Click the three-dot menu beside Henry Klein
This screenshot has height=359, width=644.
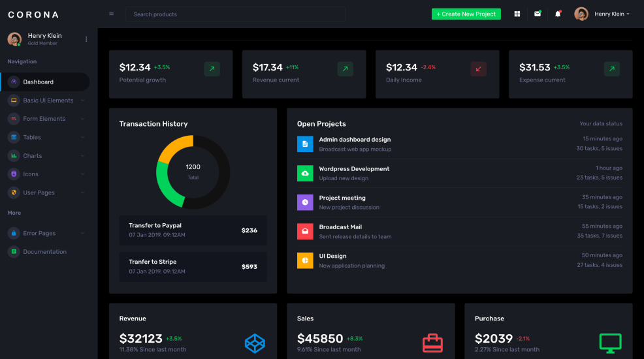pyautogui.click(x=86, y=39)
